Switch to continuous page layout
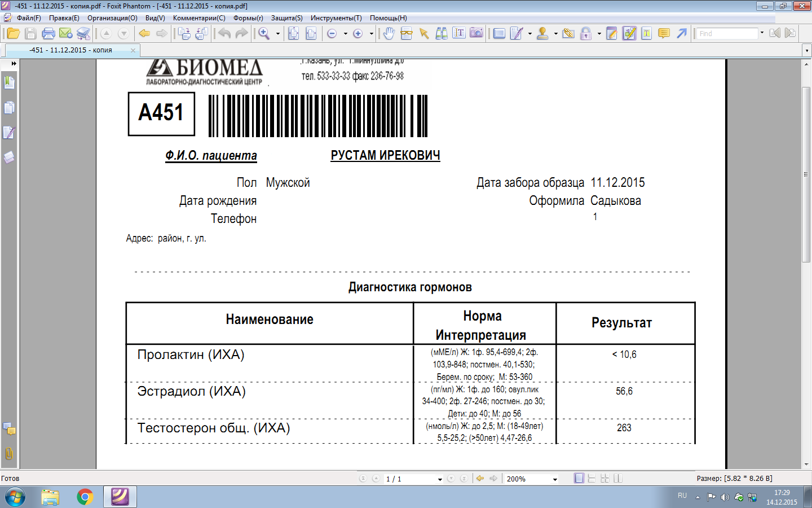This screenshot has height=508, width=812. click(592, 479)
